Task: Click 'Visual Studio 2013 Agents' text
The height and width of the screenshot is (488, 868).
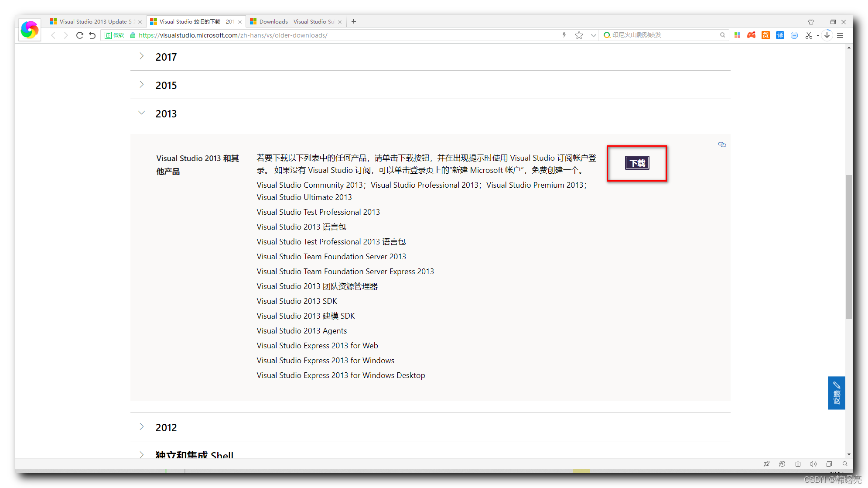Action: point(301,331)
